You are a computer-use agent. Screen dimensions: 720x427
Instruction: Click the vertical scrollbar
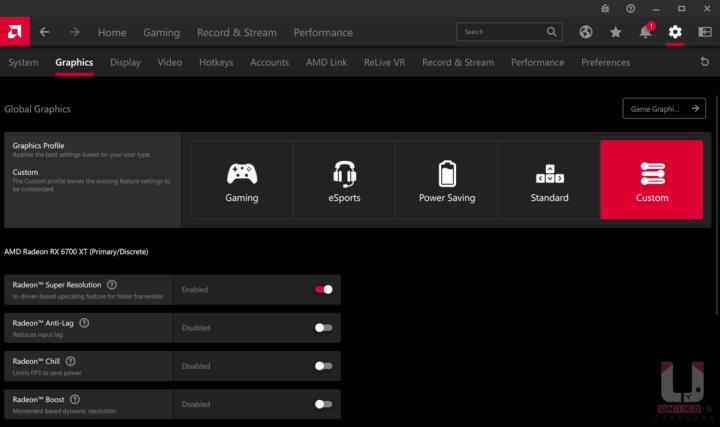[717, 205]
